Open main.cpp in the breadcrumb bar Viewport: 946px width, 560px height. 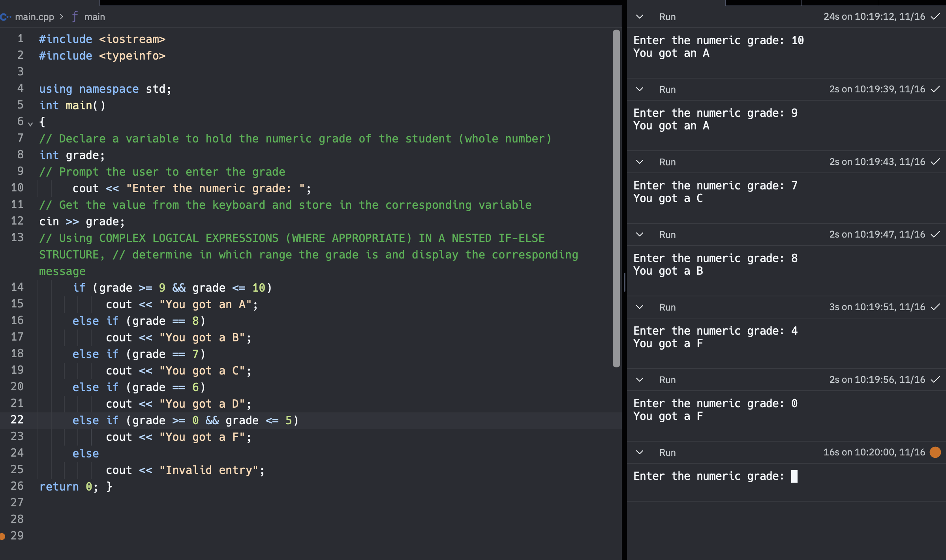click(x=35, y=17)
